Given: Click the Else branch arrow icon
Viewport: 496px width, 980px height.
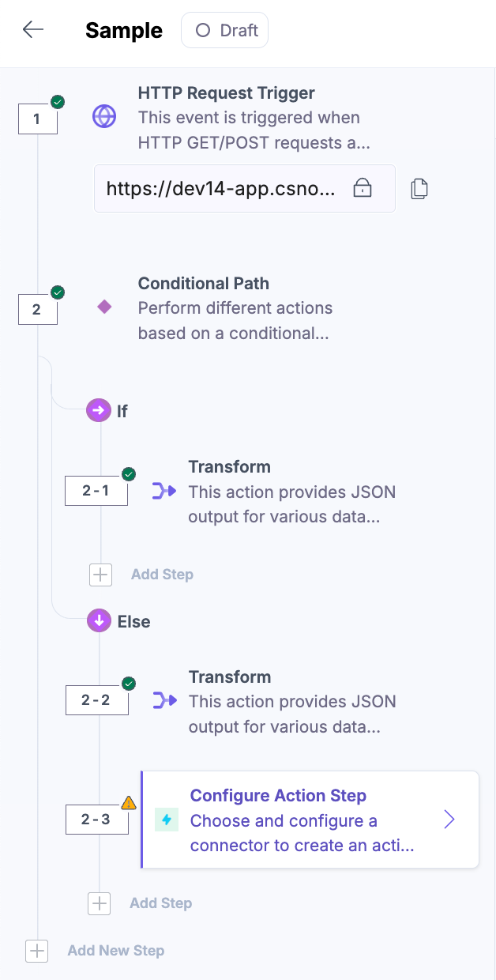Looking at the screenshot, I should [x=100, y=621].
